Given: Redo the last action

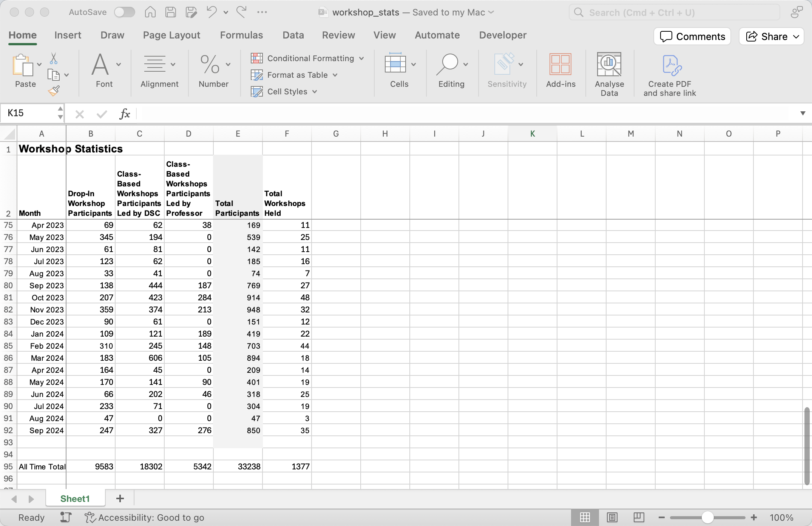Looking at the screenshot, I should click(x=242, y=12).
